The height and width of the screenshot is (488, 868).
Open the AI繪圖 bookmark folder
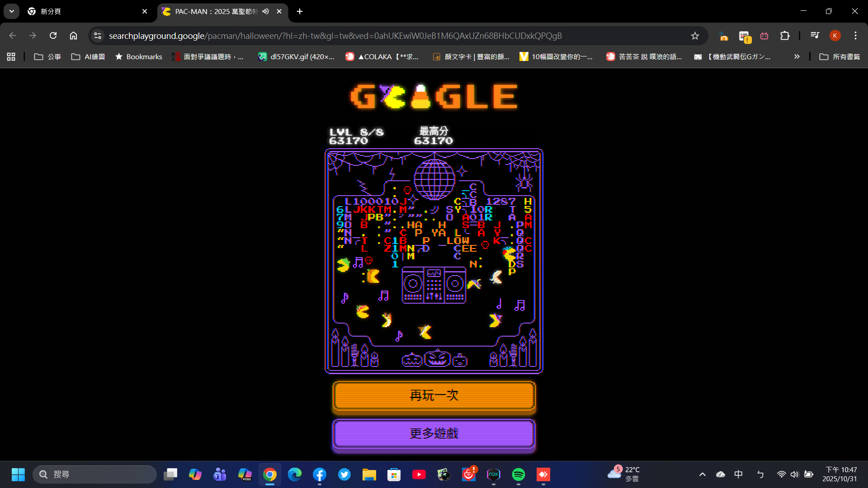(88, 56)
